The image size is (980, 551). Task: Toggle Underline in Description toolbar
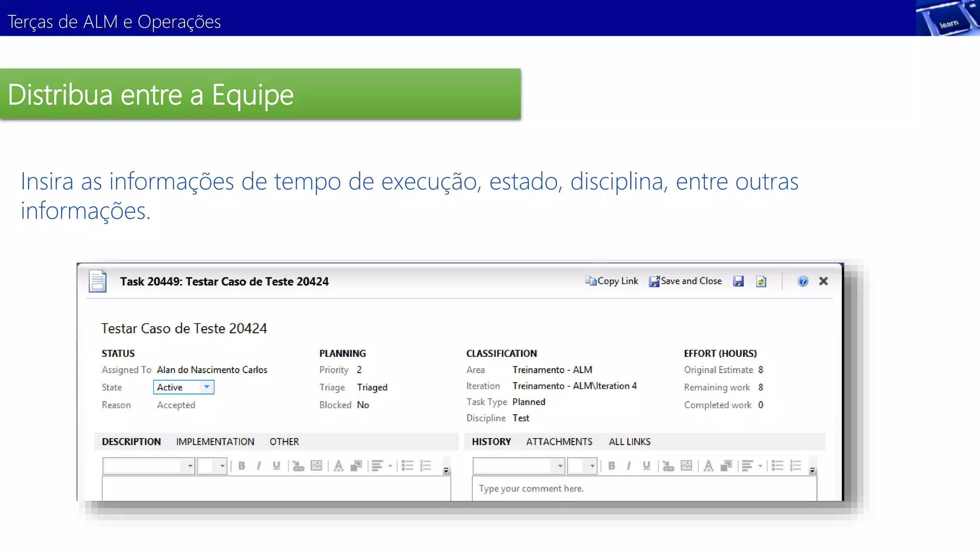point(276,466)
